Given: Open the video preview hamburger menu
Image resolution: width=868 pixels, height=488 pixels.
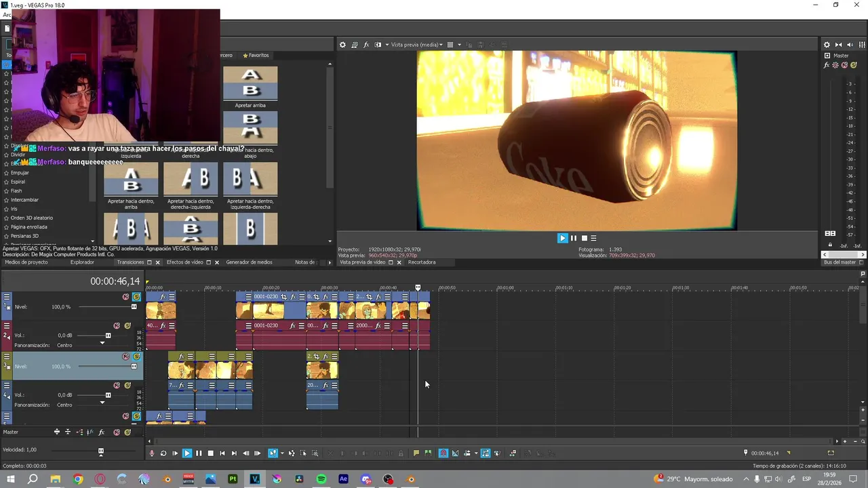Looking at the screenshot, I should point(593,238).
